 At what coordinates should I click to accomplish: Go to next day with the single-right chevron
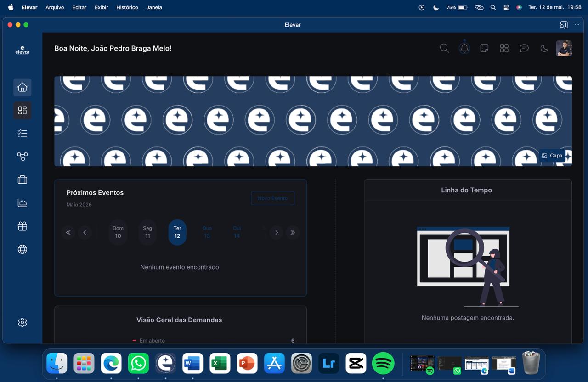click(x=276, y=232)
